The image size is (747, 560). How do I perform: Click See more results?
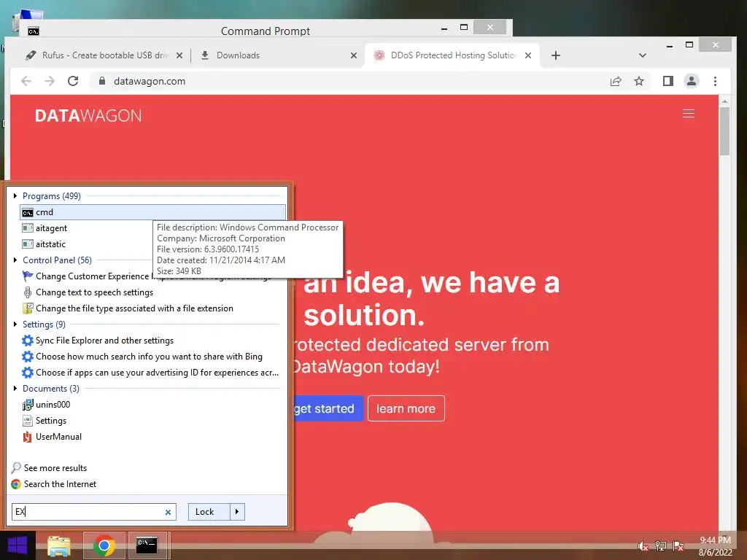click(x=49, y=468)
